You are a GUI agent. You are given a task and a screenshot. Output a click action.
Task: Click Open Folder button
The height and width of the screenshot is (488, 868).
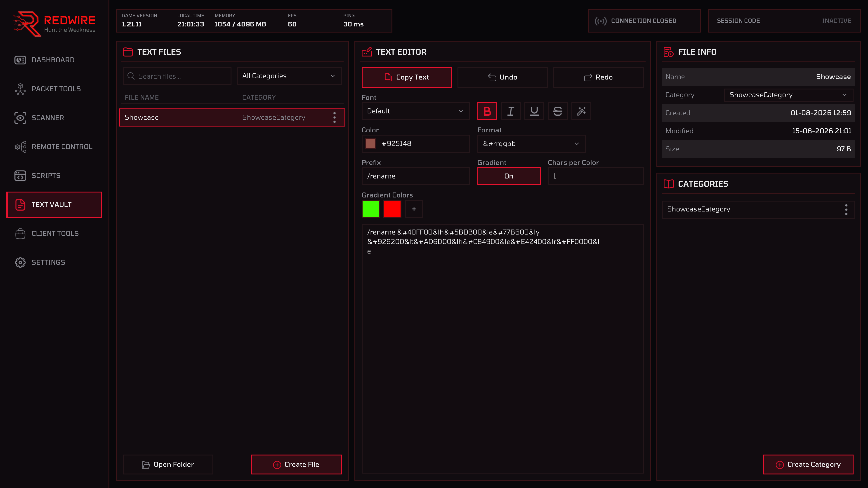168,465
